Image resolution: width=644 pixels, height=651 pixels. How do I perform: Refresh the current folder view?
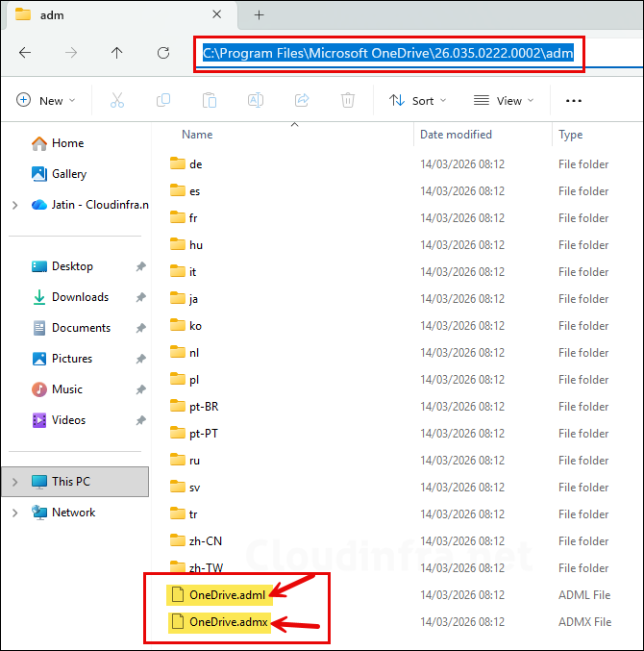click(163, 53)
